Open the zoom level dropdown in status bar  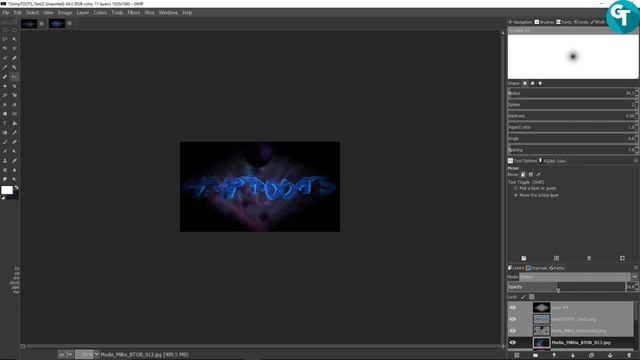(x=96, y=354)
